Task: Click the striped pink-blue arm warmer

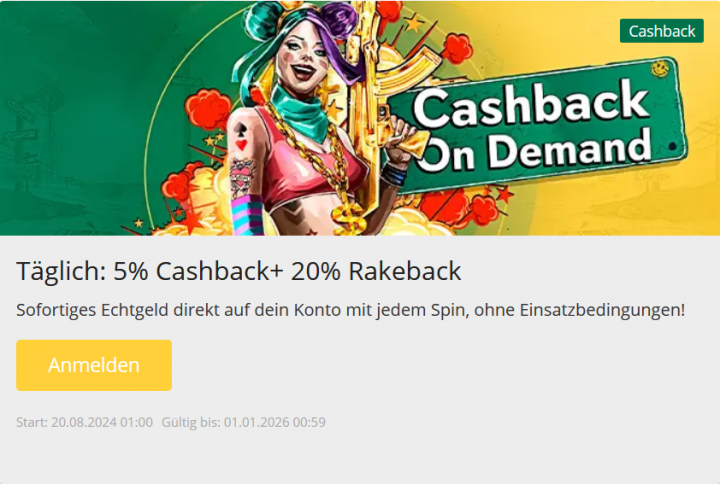Action: (x=248, y=215)
